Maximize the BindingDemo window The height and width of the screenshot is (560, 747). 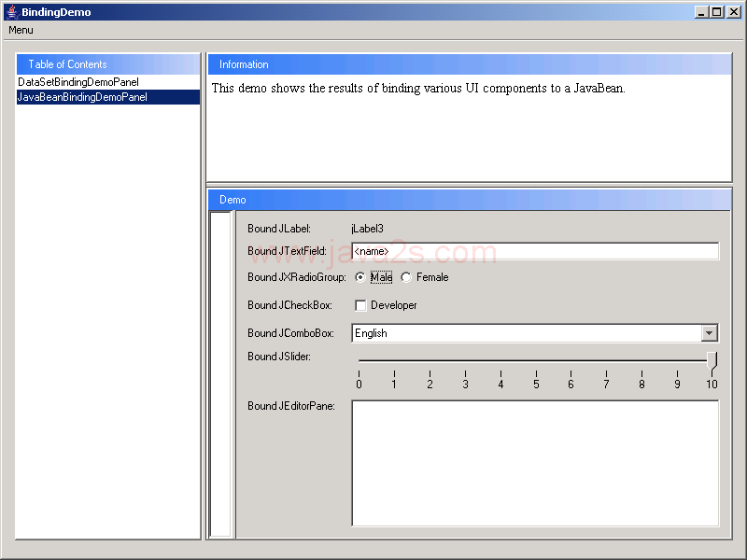[716, 12]
